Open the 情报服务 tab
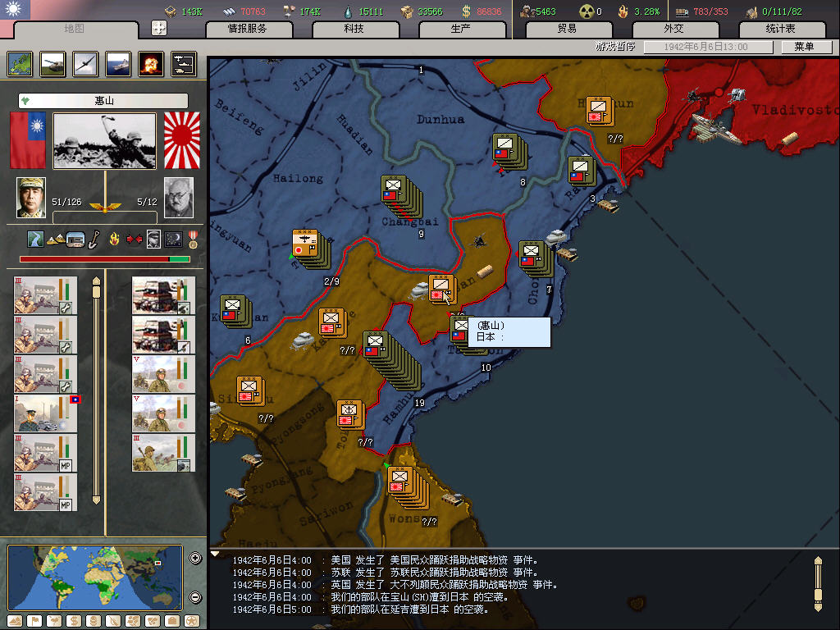This screenshot has height=630, width=840. 249,29
